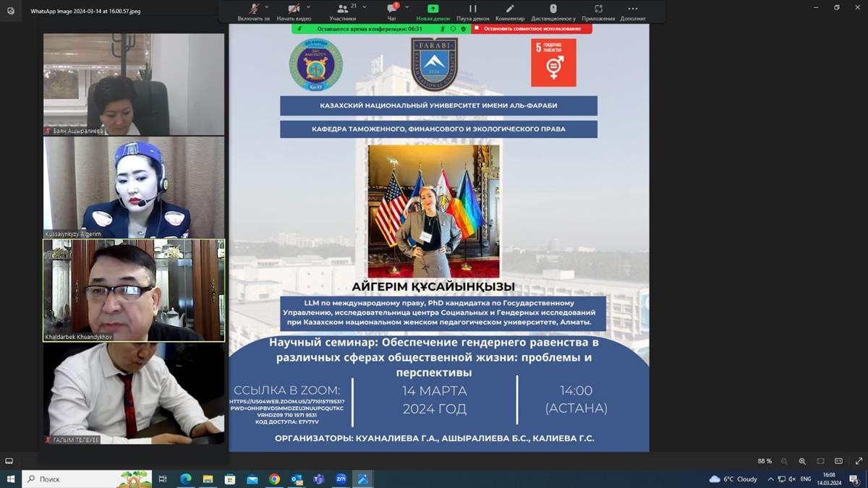This screenshot has height=488, width=868.
Task: Zoom in using the plus magnifier
Action: 802,461
